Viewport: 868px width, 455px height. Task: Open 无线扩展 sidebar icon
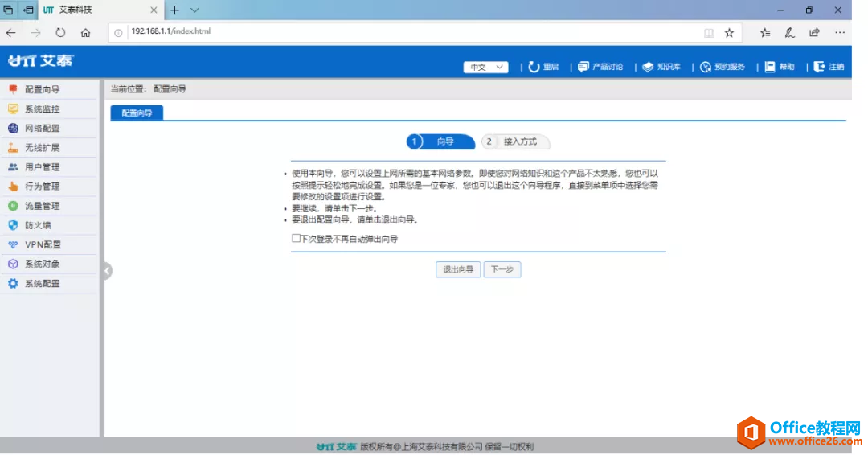[x=14, y=147]
